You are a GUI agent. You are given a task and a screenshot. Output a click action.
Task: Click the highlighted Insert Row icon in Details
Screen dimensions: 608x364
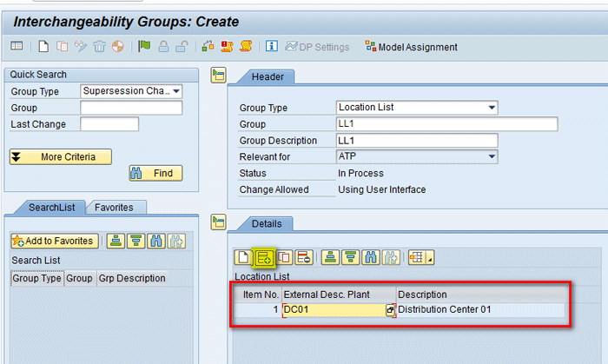pyautogui.click(x=264, y=257)
